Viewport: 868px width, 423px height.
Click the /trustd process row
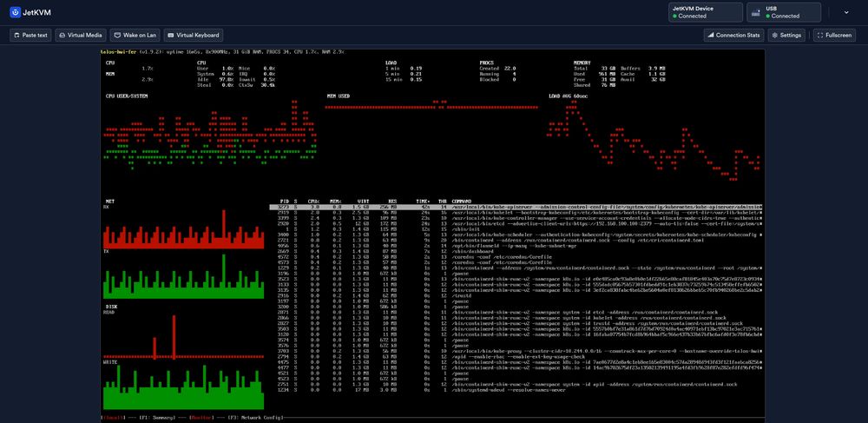(x=516, y=296)
